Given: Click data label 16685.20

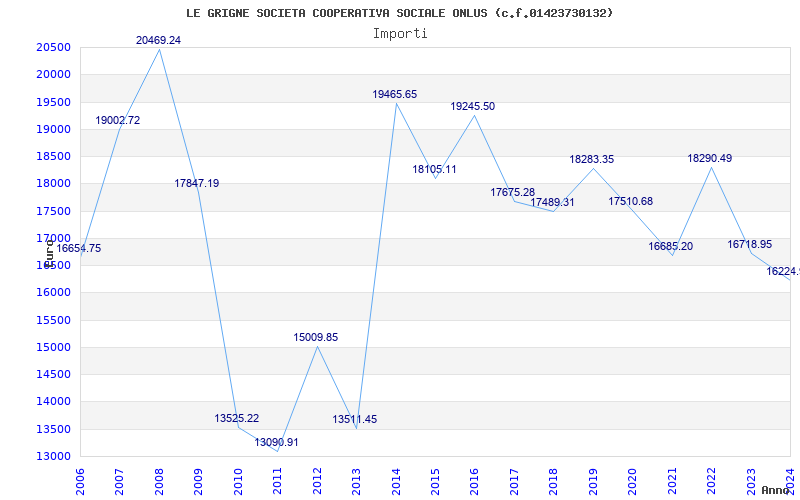Looking at the screenshot, I should (x=670, y=246).
